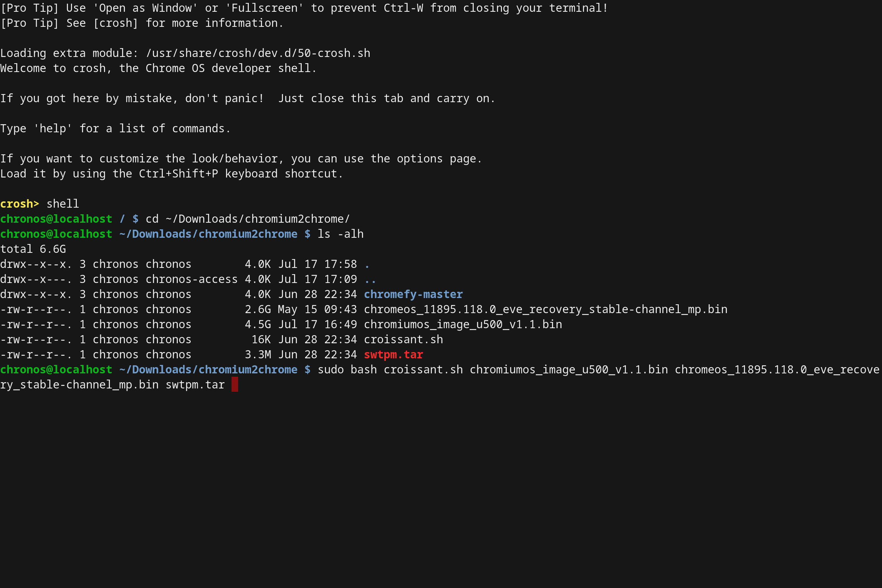Click the 'ls -alh' command text
The width and height of the screenshot is (882, 588).
(341, 234)
